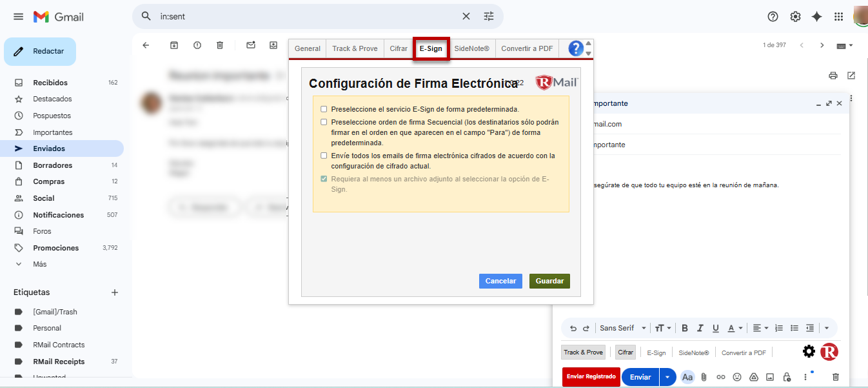868x388 pixels.
Task: Open the Convertir a PDF tab
Action: [527, 48]
